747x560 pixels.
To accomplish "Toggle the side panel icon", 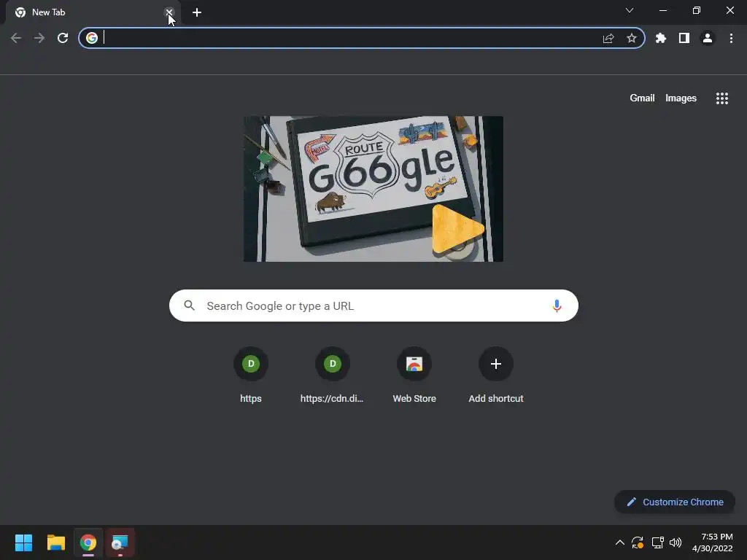I will coord(684,38).
